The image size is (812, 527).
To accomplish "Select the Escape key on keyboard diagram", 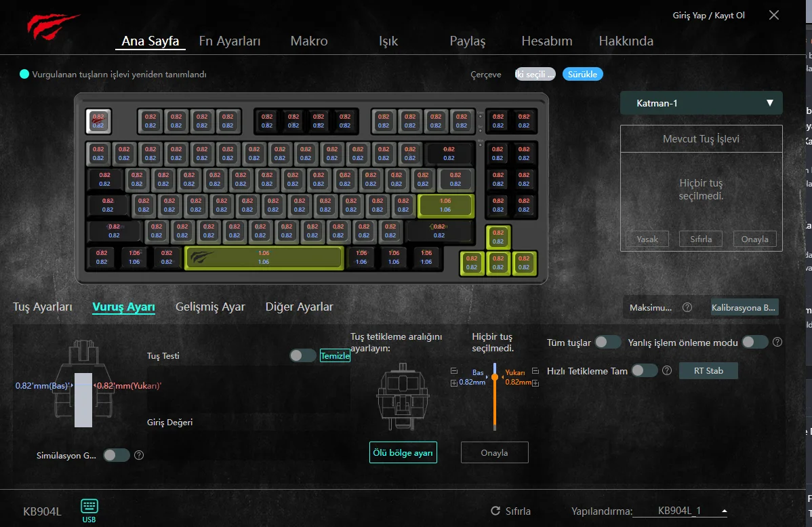I will tap(98, 121).
